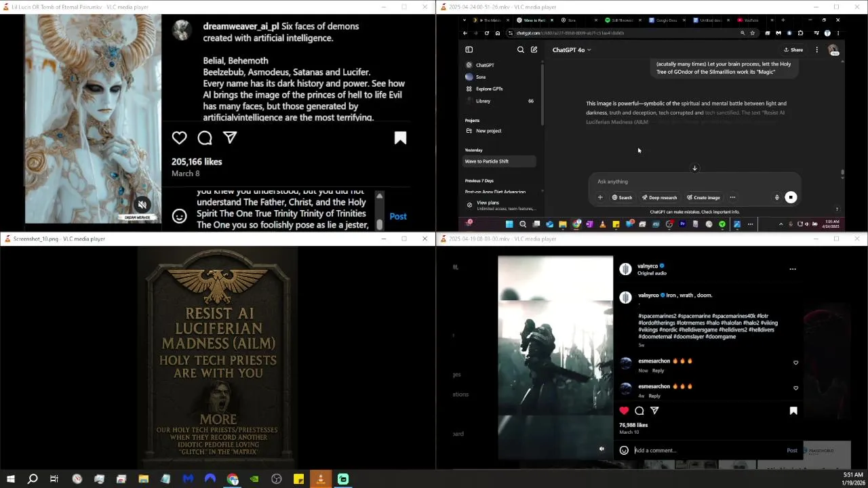
Task: Share the valnyrco post via paper-plane icon
Action: coord(654,411)
